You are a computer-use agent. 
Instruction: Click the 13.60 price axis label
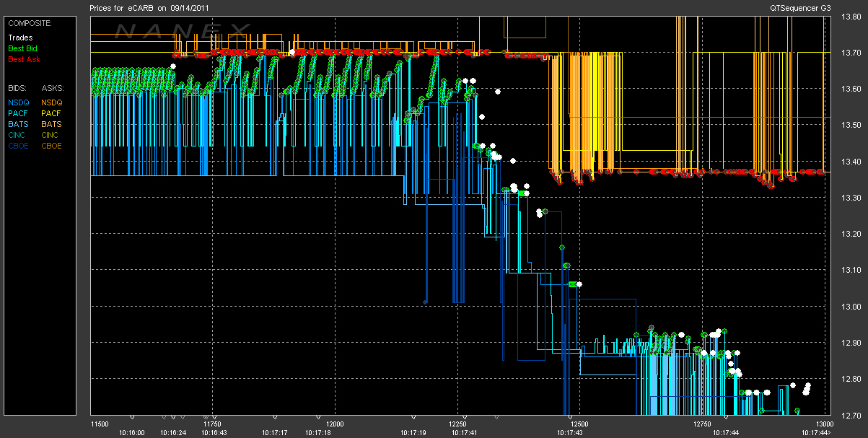(851, 89)
